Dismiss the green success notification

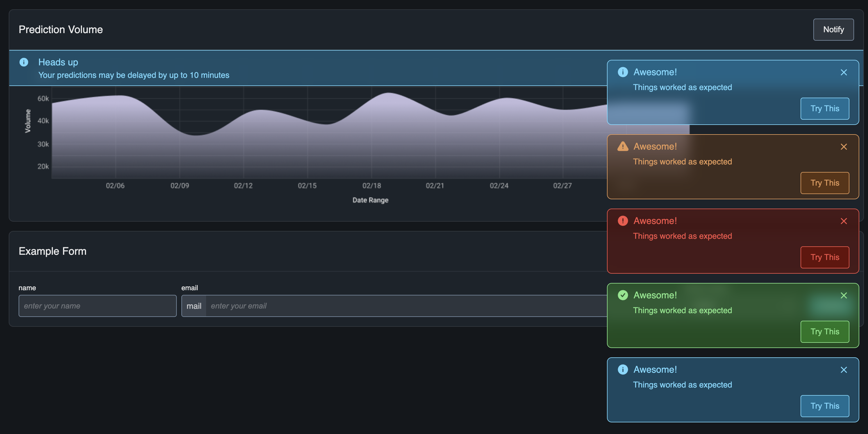(x=843, y=296)
